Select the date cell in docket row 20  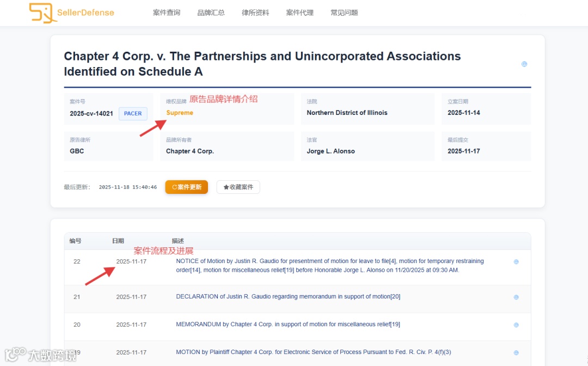tap(131, 325)
